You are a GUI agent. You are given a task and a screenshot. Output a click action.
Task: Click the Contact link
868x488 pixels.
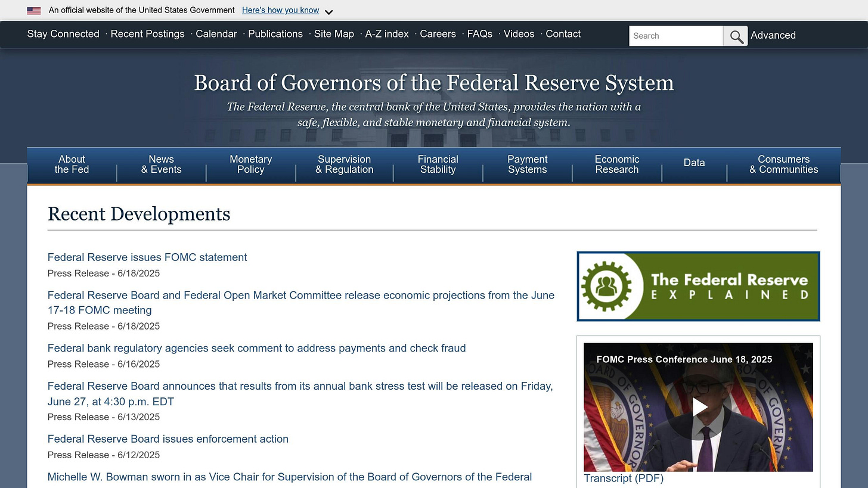tap(563, 34)
